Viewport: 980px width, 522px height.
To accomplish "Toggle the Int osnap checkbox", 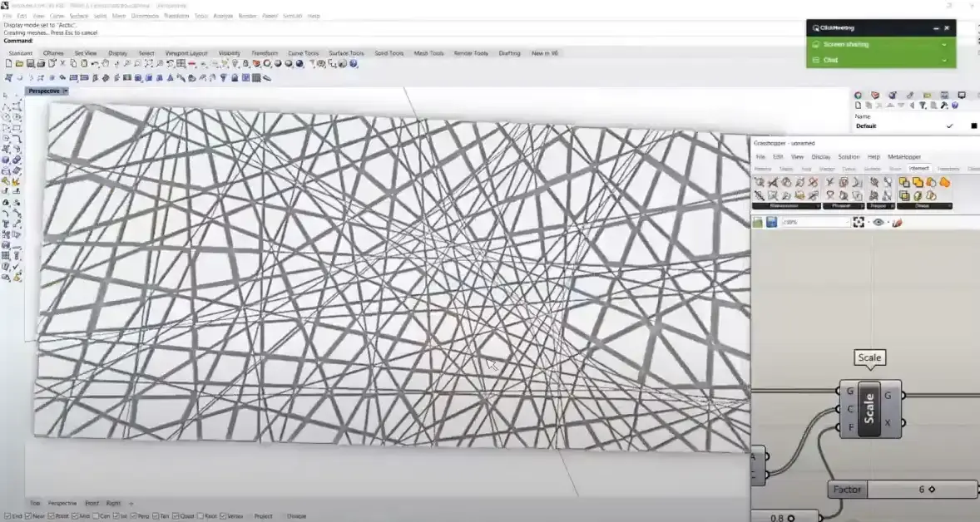I will coord(116,516).
